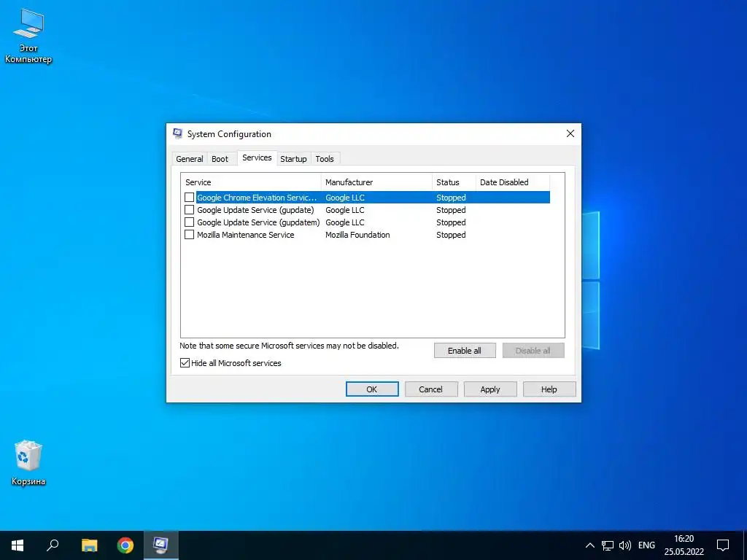Launch Google Chrome from taskbar

tap(125, 545)
